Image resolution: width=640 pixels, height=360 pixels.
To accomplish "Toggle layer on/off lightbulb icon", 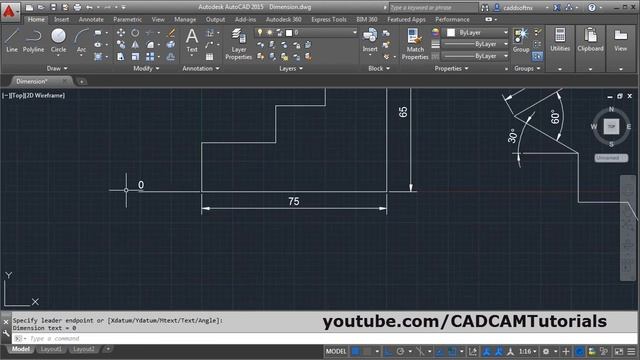I will coord(260,32).
